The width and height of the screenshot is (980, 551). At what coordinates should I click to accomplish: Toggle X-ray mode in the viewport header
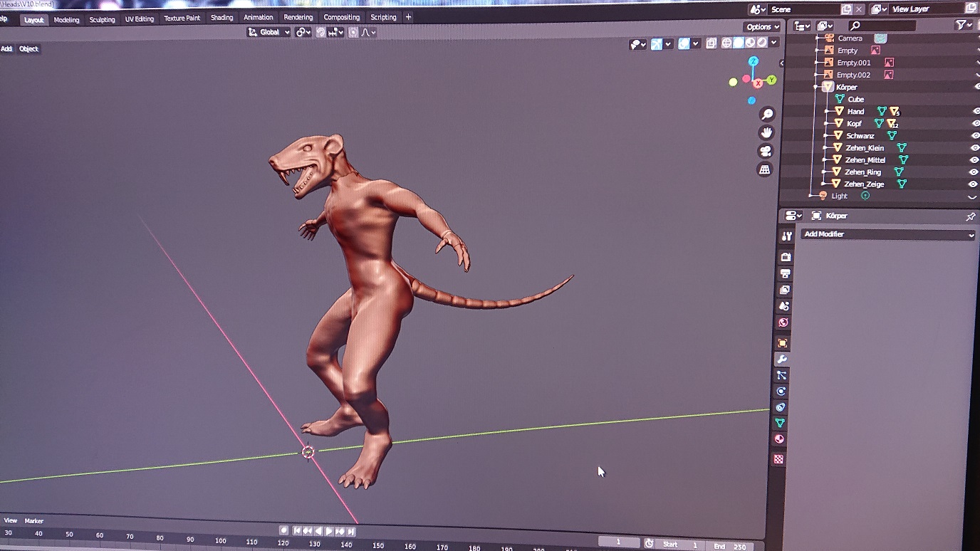pyautogui.click(x=711, y=43)
